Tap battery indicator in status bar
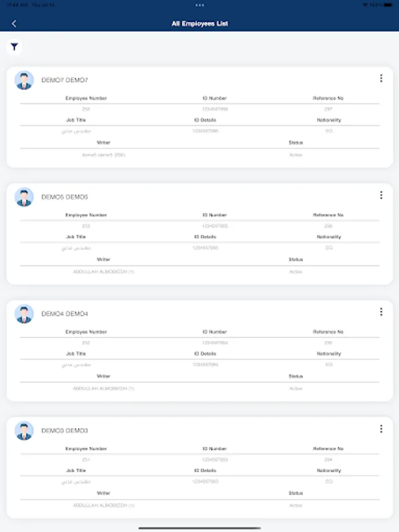 click(x=388, y=5)
